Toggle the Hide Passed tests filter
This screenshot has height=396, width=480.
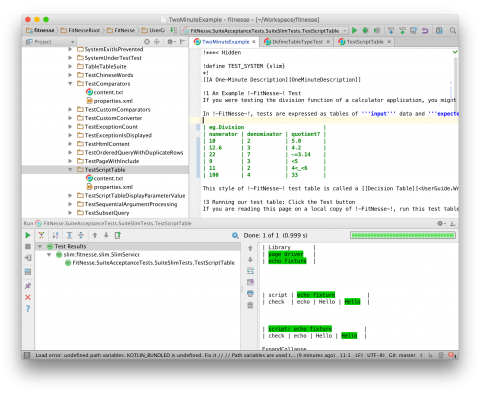coord(41,235)
